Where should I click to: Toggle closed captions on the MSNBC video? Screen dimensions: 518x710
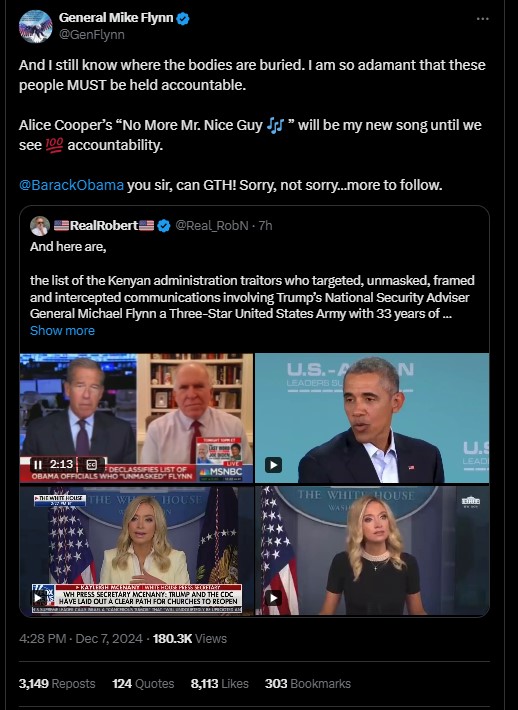[x=92, y=465]
